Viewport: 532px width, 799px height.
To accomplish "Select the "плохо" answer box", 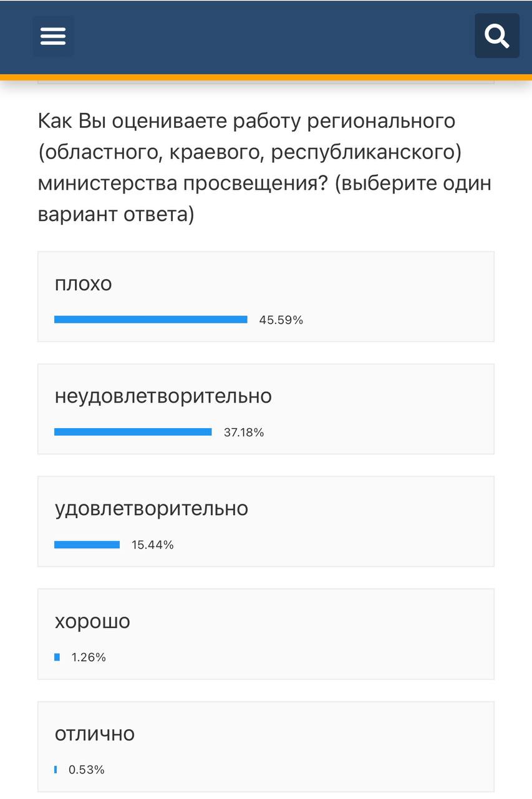I will 266,297.
